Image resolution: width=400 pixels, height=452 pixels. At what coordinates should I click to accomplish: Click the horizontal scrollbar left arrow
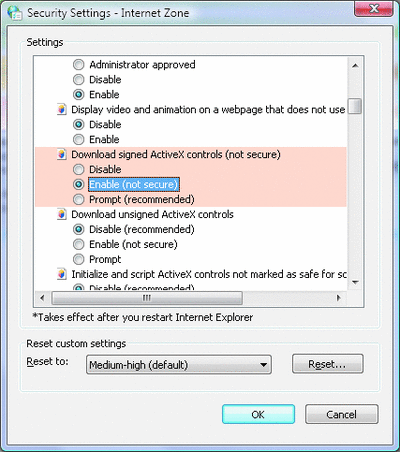pyautogui.click(x=42, y=298)
